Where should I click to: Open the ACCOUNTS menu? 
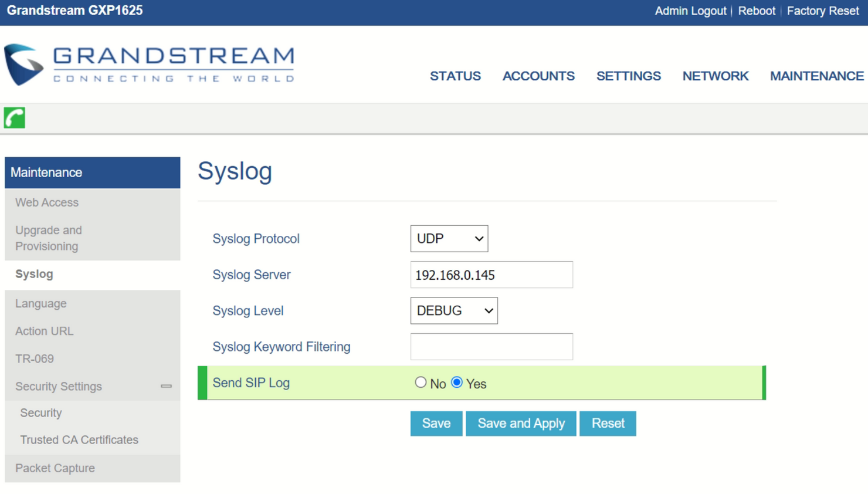coord(538,76)
